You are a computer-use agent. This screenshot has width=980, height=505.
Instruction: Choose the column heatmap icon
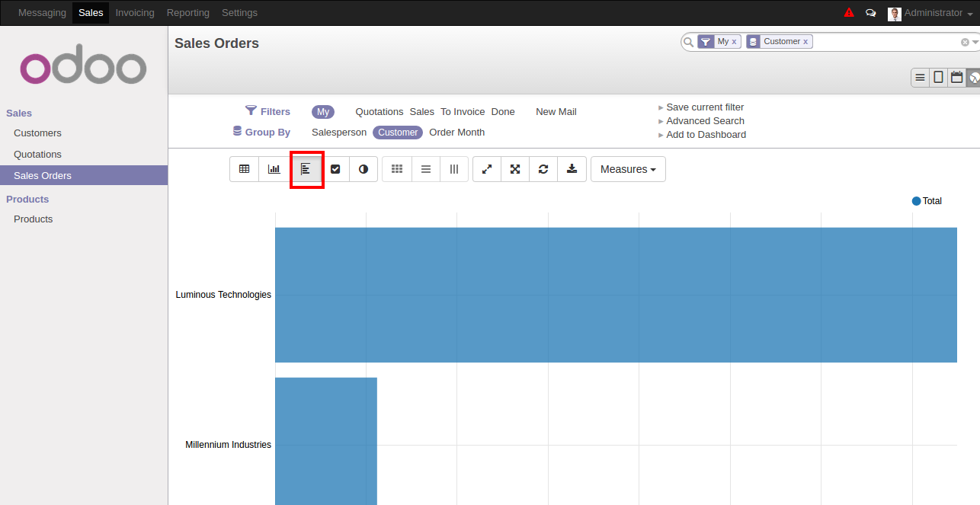point(454,169)
